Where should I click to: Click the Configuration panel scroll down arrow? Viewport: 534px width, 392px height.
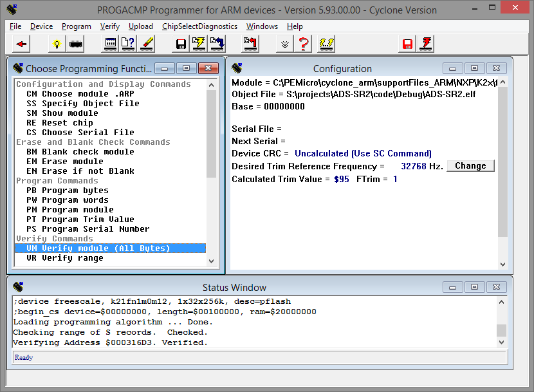pyautogui.click(x=502, y=264)
